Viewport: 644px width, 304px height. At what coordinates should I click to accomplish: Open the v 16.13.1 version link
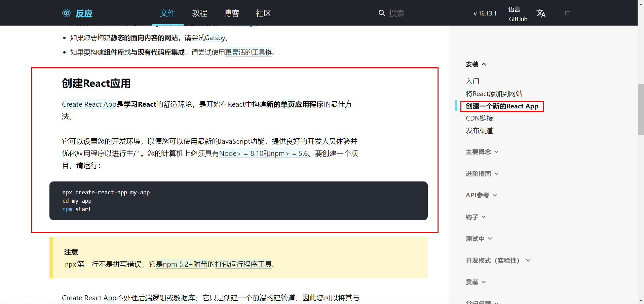485,13
